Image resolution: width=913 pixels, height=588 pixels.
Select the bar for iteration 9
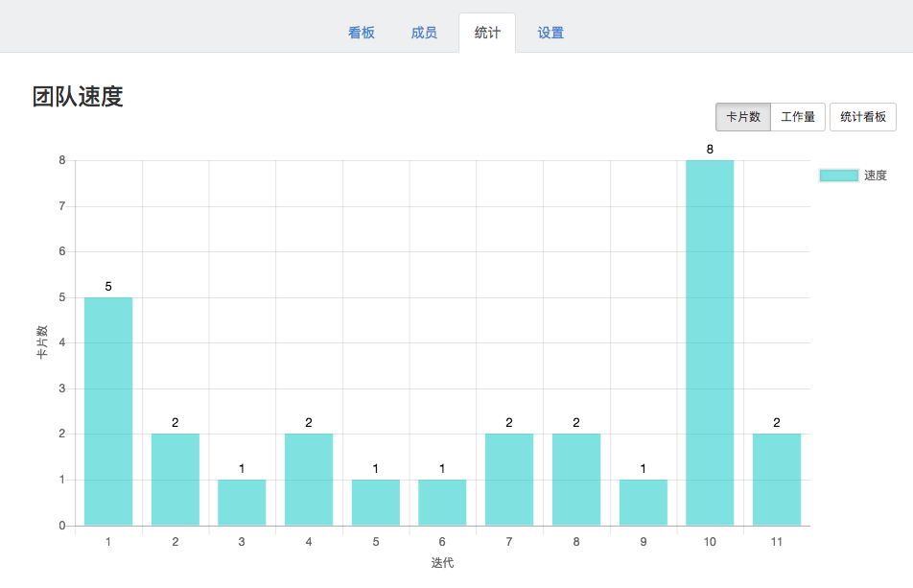click(644, 503)
